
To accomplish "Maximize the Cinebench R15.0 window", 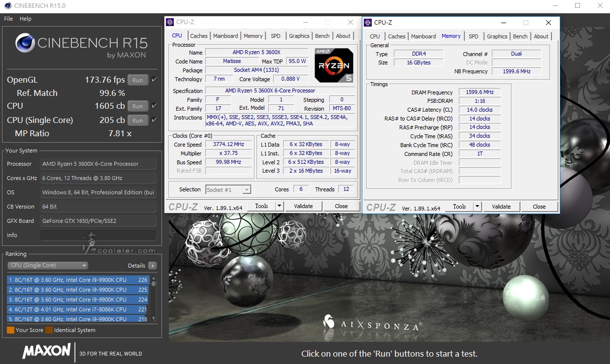I will point(578,6).
